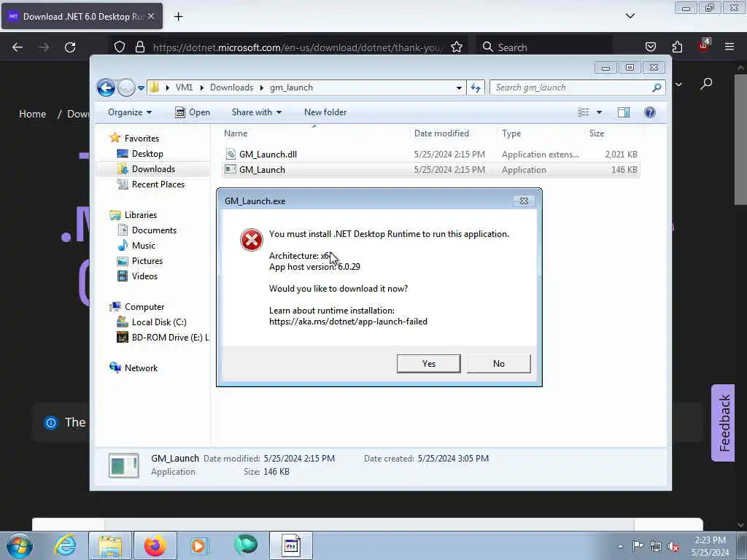This screenshot has width=747, height=560.
Task: List all Firefox tabs dropdown
Action: click(x=630, y=16)
